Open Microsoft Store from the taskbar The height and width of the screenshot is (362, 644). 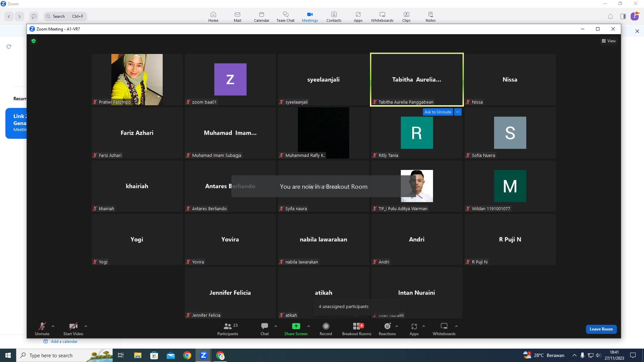click(x=154, y=355)
